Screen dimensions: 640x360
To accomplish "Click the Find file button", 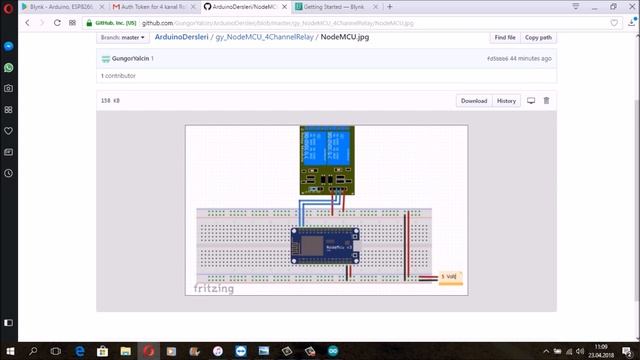I will [x=504, y=37].
